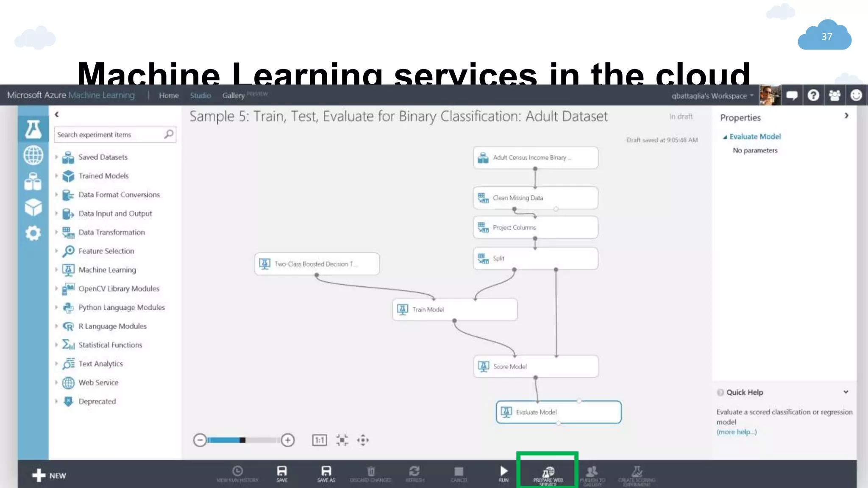Collapse the Quick Help section
The height and width of the screenshot is (488, 868).
[x=846, y=392]
